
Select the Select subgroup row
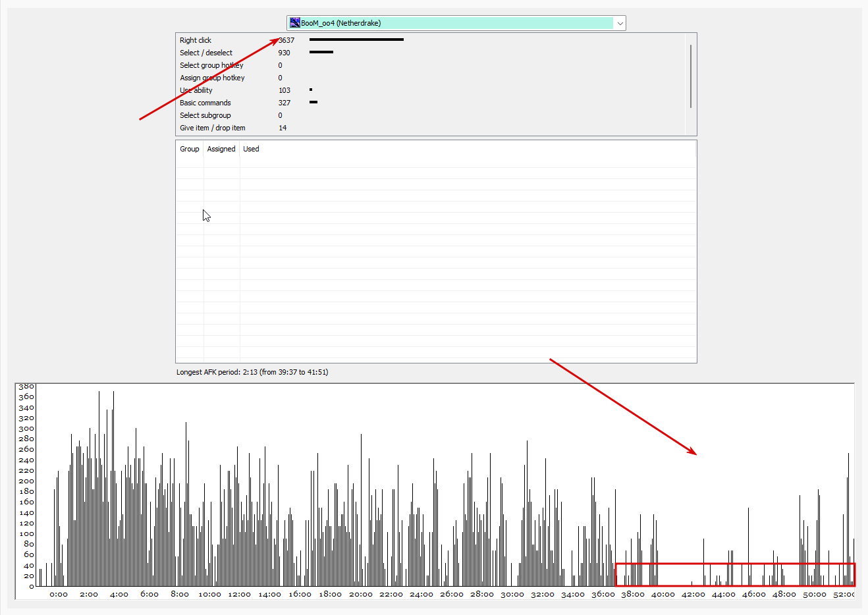431,115
